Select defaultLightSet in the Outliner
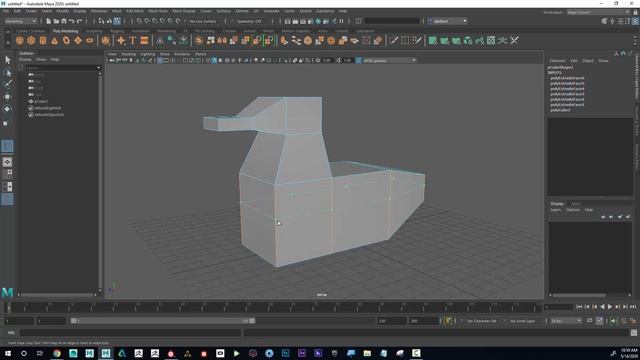640x360 pixels. point(48,108)
